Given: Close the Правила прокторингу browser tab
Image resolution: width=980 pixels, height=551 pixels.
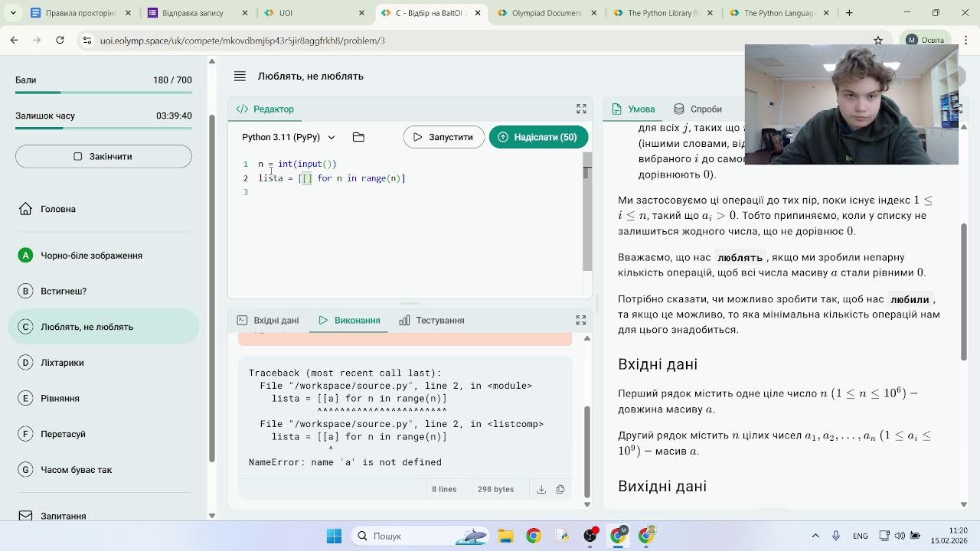Looking at the screenshot, I should click(128, 13).
